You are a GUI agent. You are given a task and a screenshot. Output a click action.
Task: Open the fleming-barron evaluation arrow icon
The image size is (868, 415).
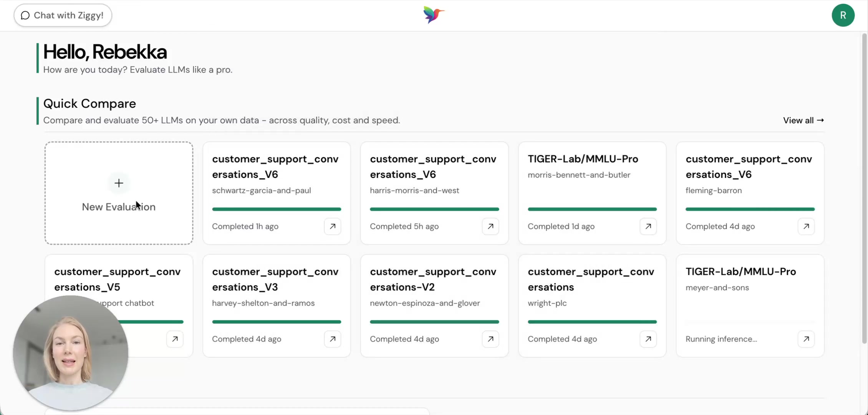[806, 226]
